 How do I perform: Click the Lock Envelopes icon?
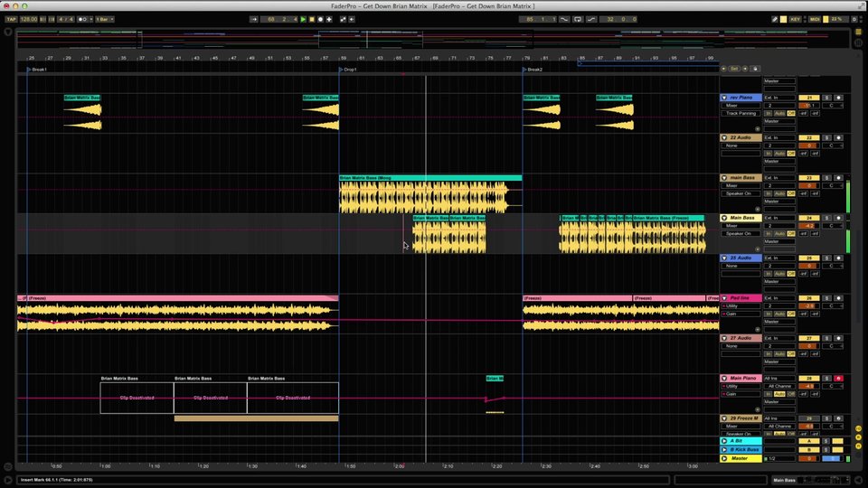click(x=755, y=69)
